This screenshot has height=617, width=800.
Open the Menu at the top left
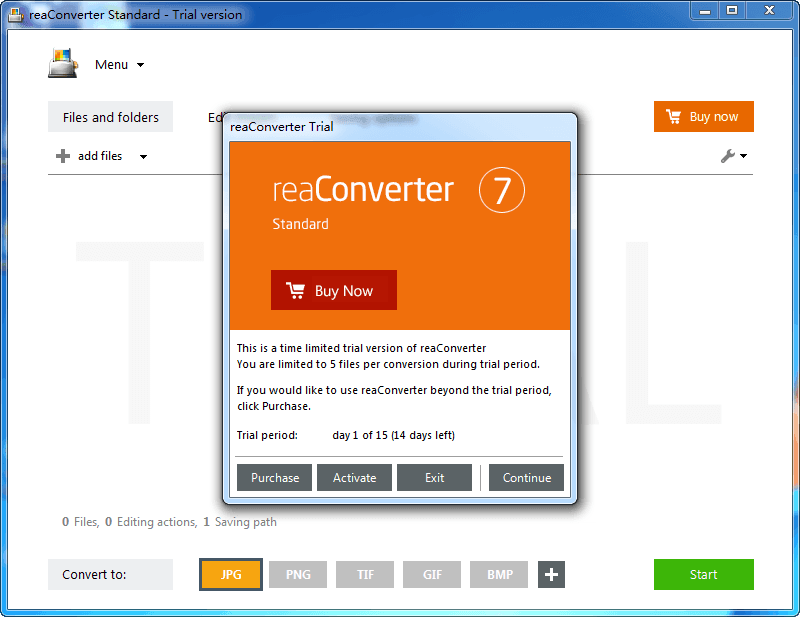click(113, 64)
